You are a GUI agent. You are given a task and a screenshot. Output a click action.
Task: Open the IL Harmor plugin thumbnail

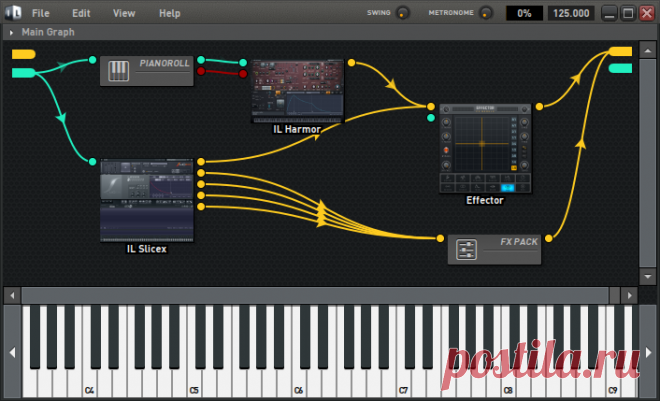[297, 91]
